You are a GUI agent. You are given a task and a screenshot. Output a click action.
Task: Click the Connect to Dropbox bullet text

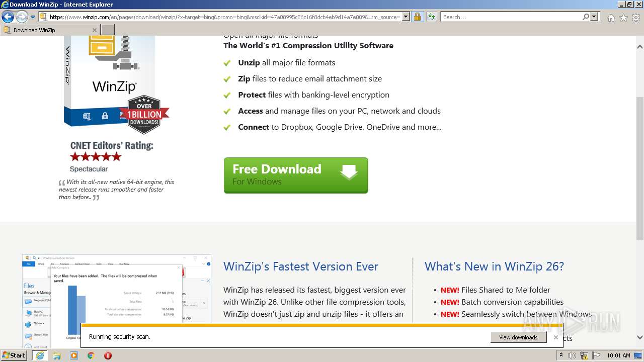click(x=340, y=127)
